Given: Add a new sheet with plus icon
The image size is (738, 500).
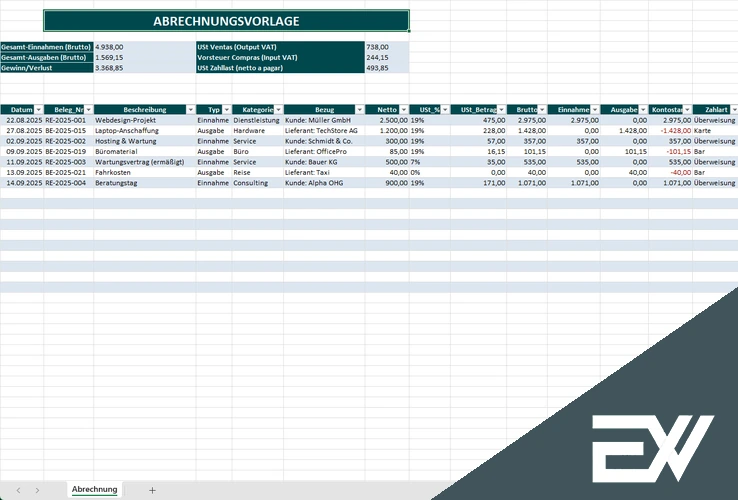Looking at the screenshot, I should point(152,490).
